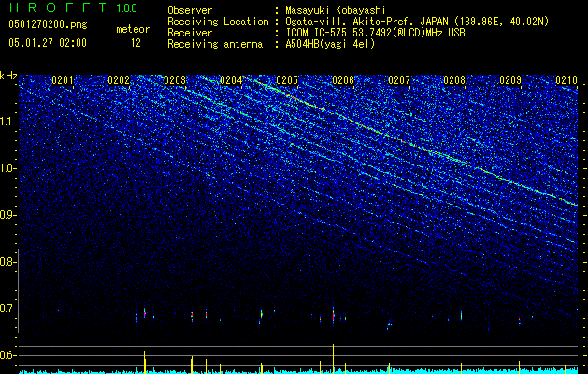The width and height of the screenshot is (588, 374).
Task: Select the file name 0501270200.png
Action: click(x=48, y=24)
